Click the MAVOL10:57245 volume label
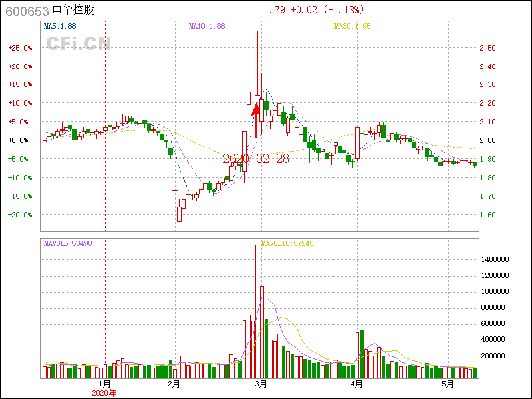The height and width of the screenshot is (399, 532). click(287, 244)
